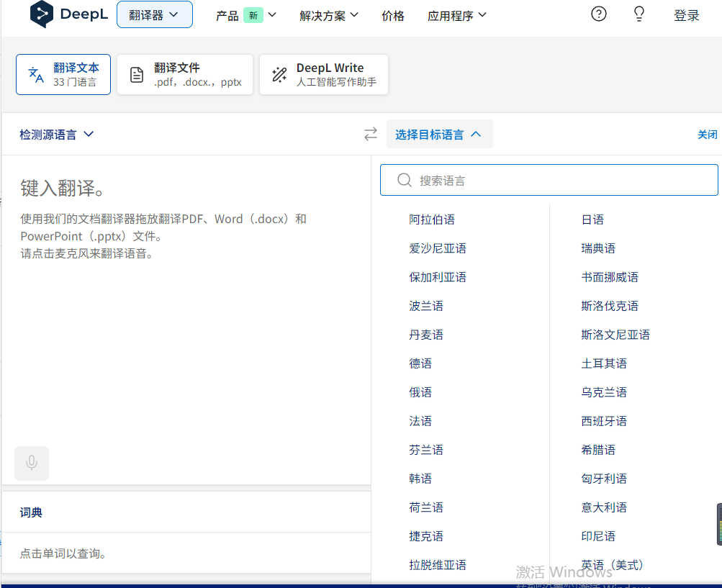Swap languages with the arrows icon

(370, 135)
